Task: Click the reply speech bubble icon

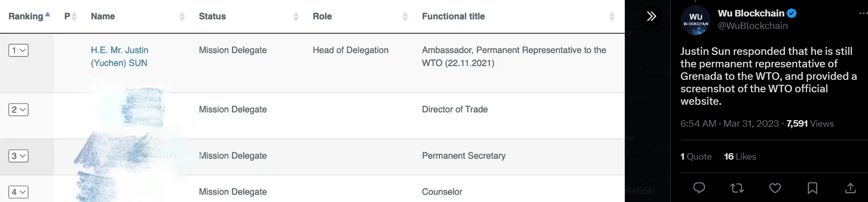Action: (699, 188)
